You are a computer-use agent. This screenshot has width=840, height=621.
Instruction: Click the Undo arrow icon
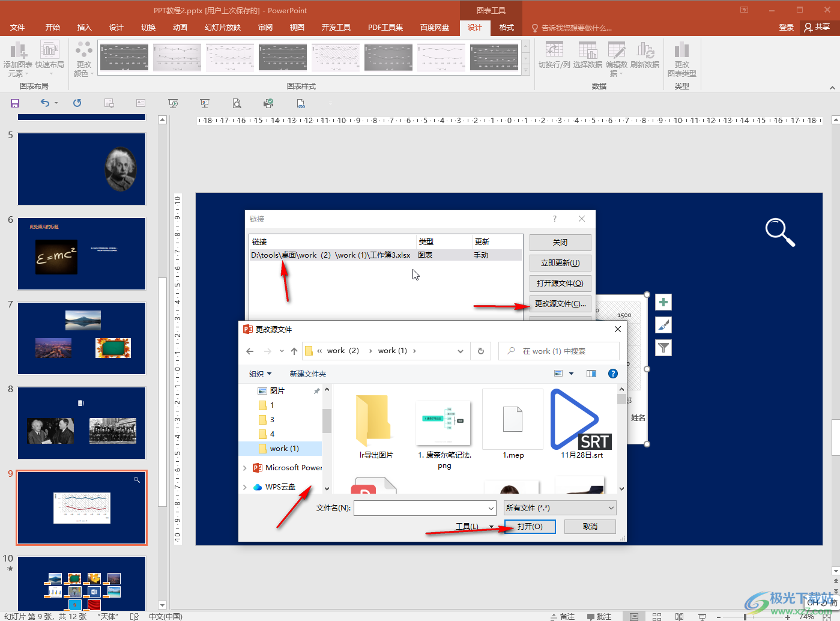click(x=45, y=103)
